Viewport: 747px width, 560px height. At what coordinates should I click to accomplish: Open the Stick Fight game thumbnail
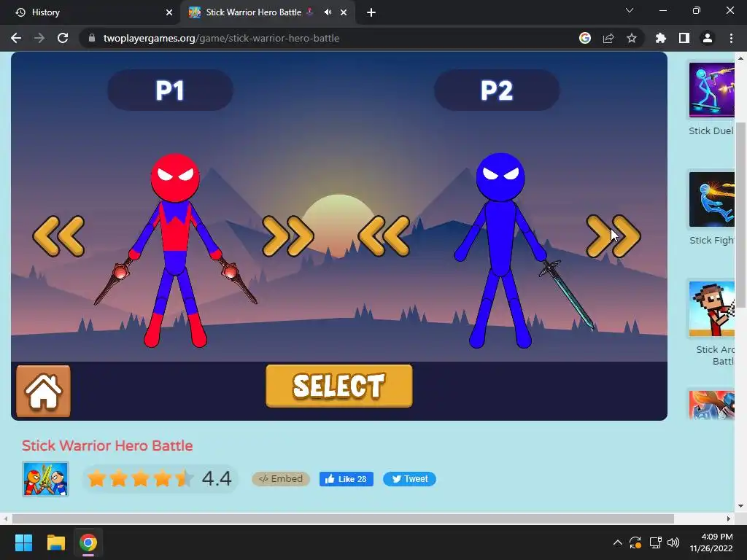(x=712, y=200)
